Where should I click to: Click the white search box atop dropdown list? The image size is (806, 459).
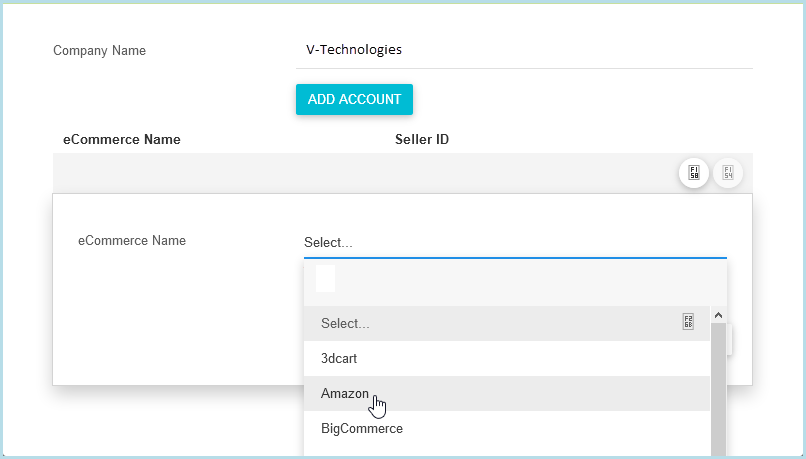coord(325,278)
